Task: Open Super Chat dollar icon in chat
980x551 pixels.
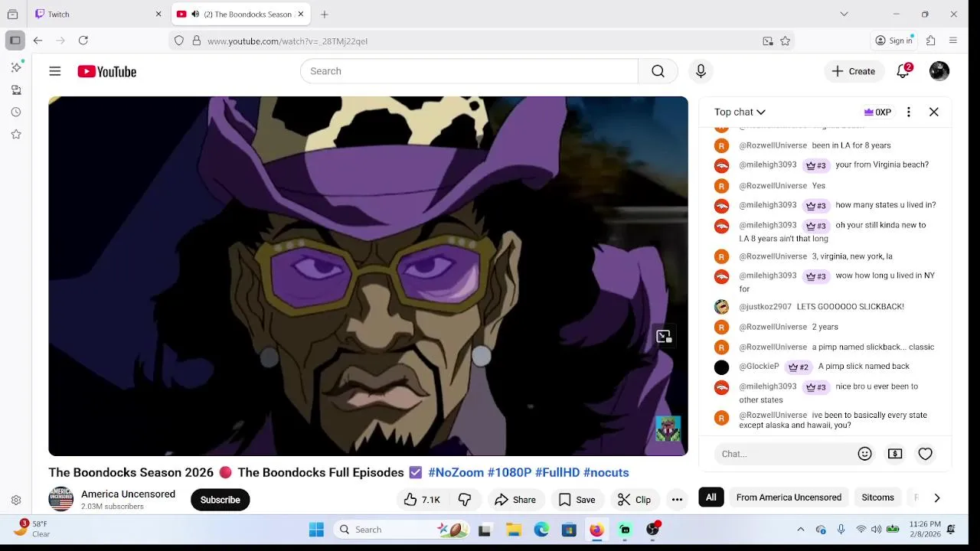Action: pos(895,454)
